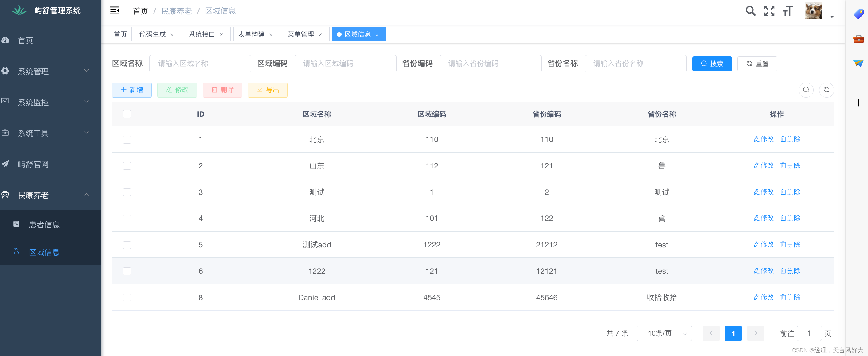Check the row for 山东
The image size is (868, 356).
pos(127,166)
